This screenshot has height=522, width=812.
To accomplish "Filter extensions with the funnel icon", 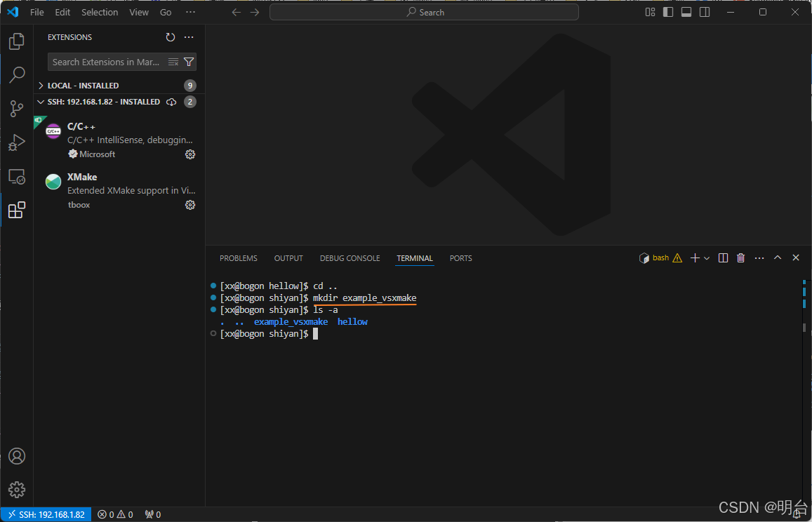I will pos(189,62).
